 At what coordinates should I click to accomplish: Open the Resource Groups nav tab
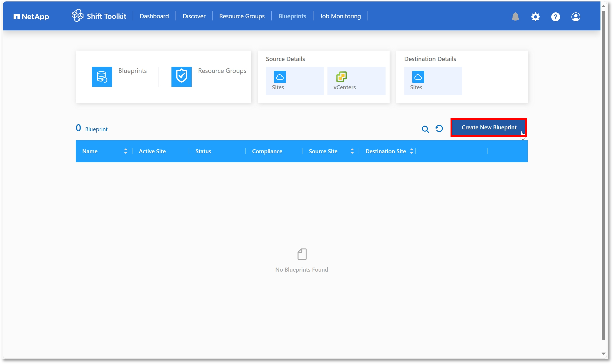242,16
